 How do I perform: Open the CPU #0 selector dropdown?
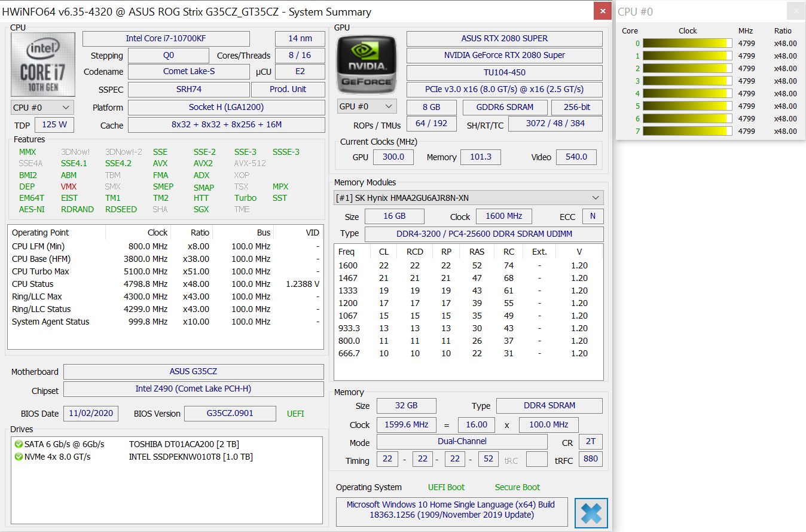[42, 108]
